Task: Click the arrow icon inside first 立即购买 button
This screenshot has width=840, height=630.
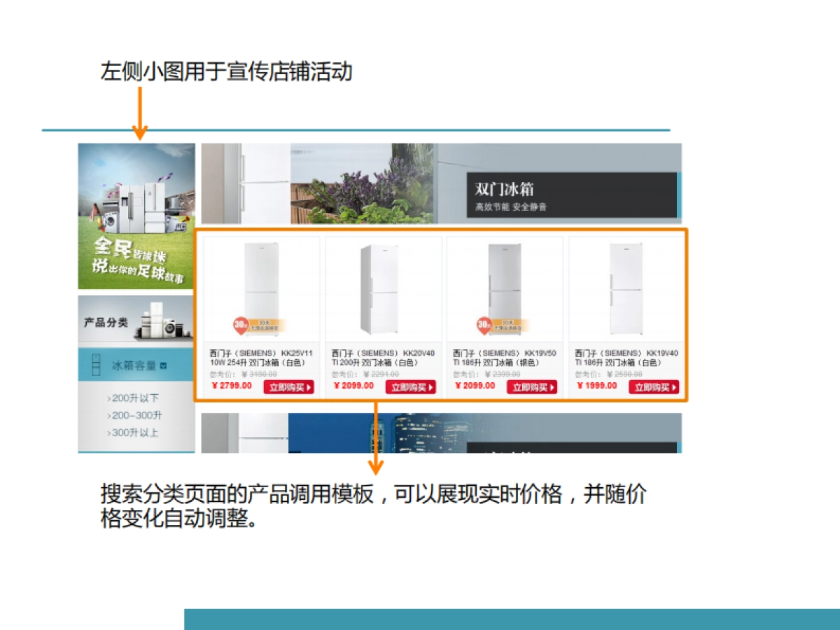Action: (309, 386)
